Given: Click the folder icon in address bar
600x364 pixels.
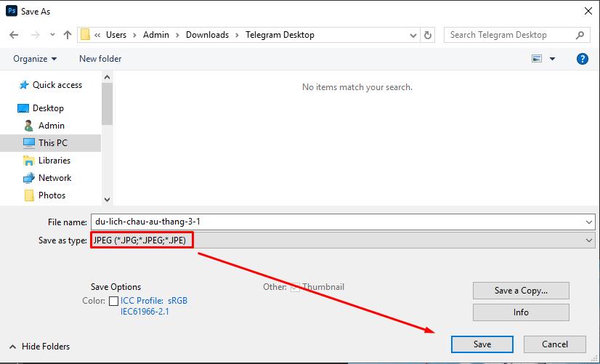Looking at the screenshot, I should point(85,35).
